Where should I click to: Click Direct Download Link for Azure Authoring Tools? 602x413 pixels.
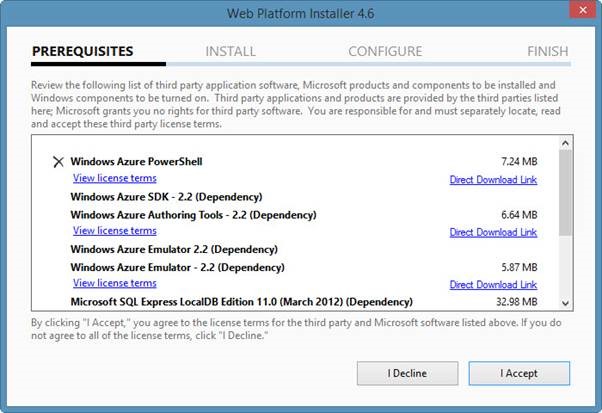pyautogui.click(x=493, y=232)
